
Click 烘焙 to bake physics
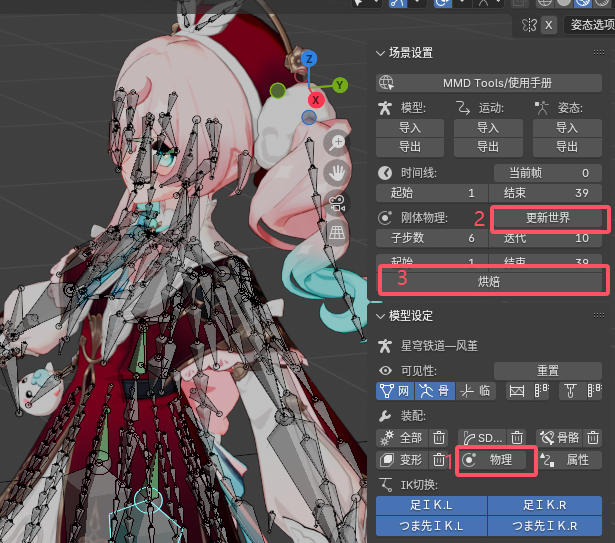489,282
